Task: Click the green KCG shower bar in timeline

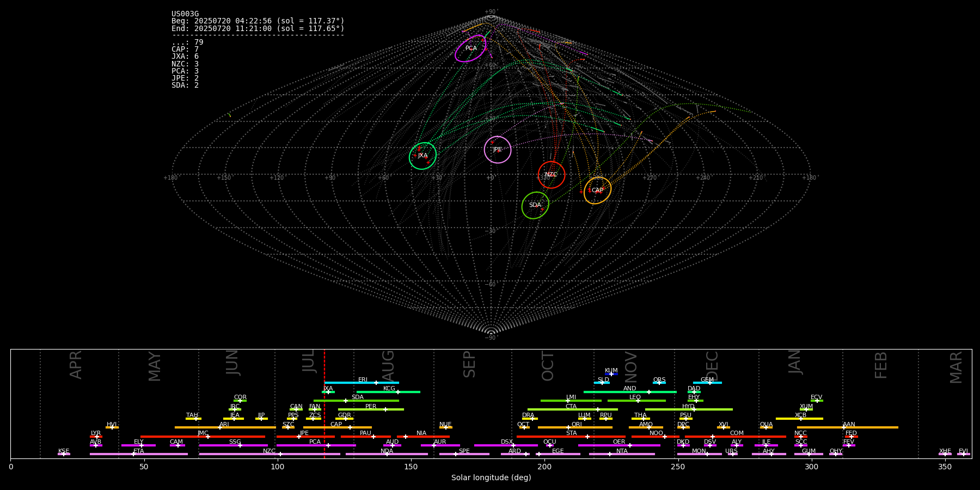Action: (x=388, y=391)
